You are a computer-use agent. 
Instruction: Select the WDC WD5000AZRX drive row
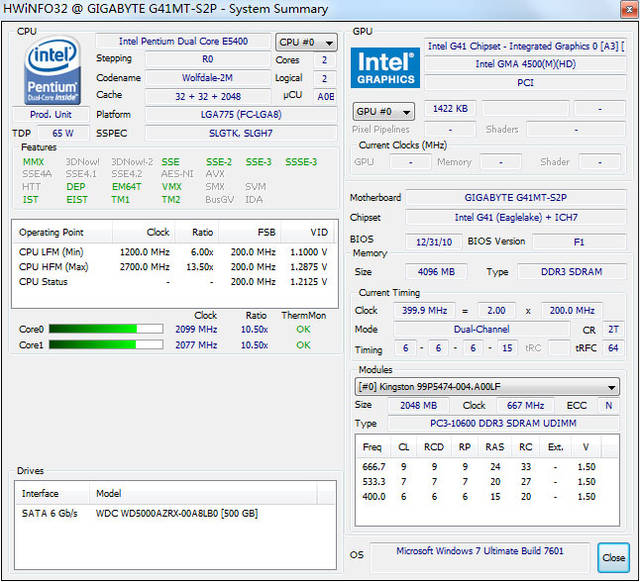coord(175,513)
